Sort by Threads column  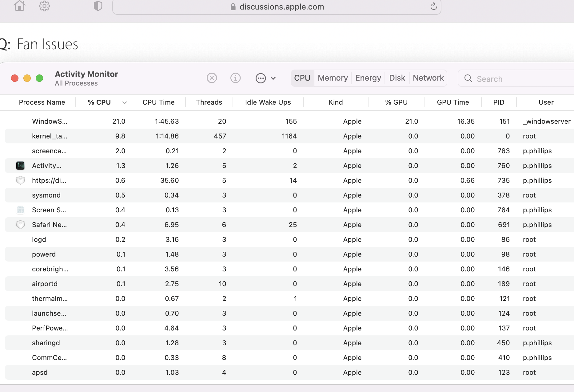tap(209, 102)
